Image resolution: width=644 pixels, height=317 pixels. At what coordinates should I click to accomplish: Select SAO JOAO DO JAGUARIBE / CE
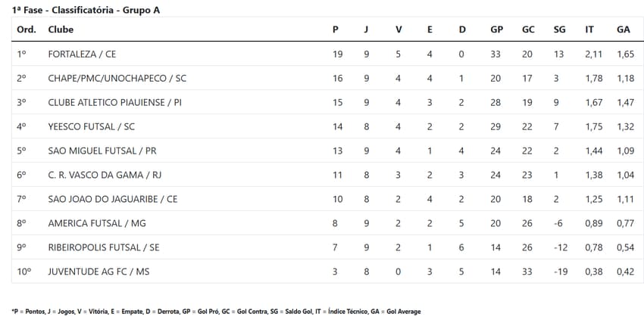[x=113, y=199]
